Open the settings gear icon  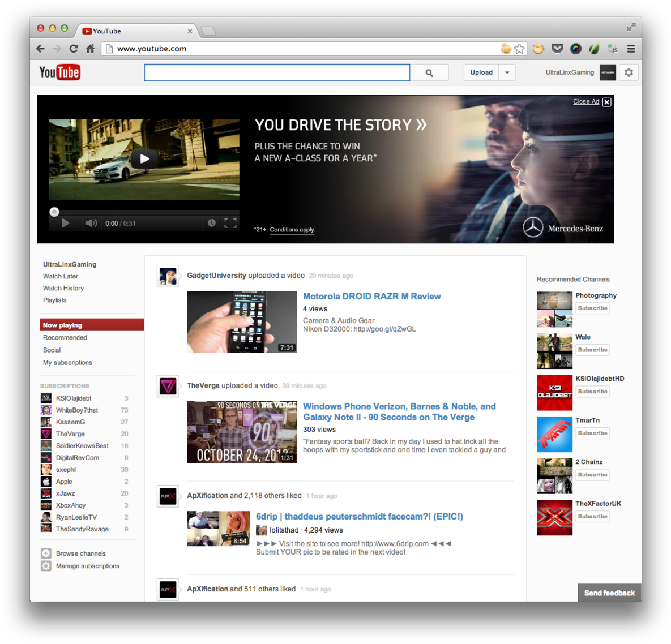628,72
